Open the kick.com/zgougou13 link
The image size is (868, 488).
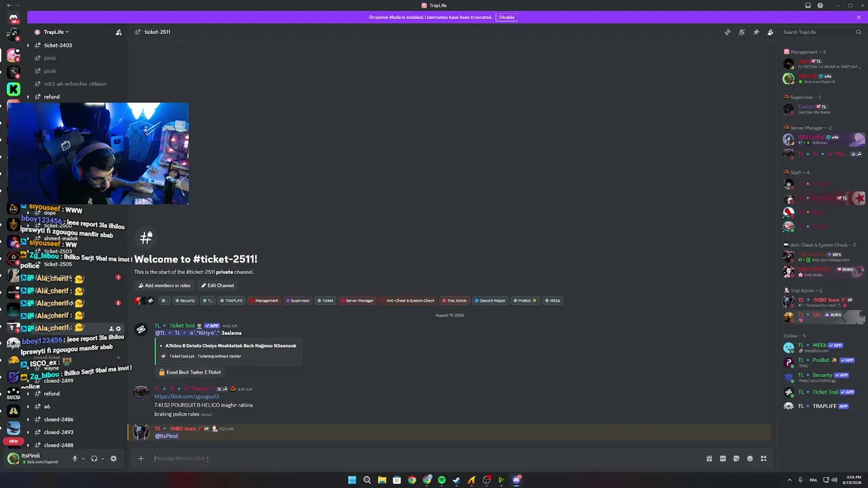pos(186,396)
